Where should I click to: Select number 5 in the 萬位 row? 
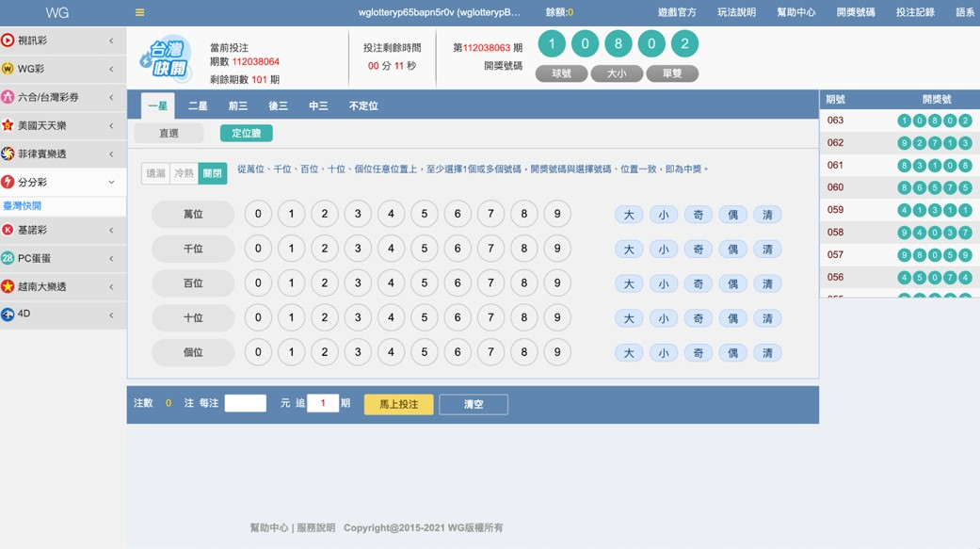[425, 215]
